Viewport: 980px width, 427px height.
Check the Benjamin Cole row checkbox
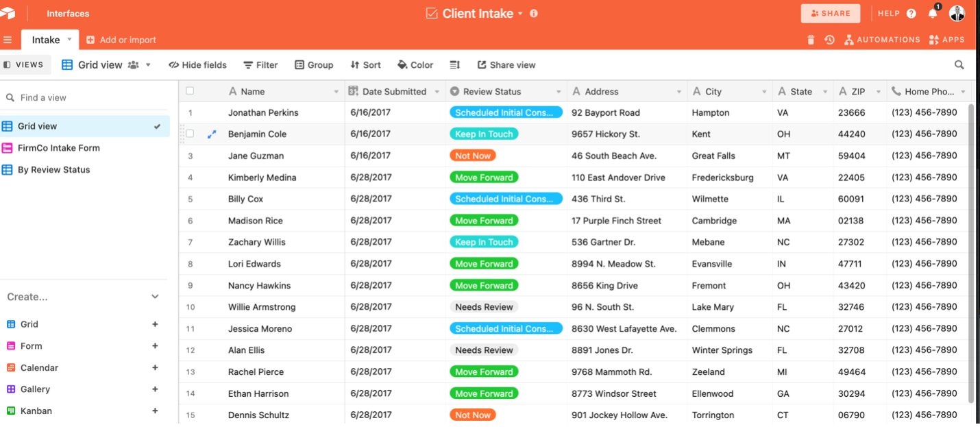click(191, 134)
